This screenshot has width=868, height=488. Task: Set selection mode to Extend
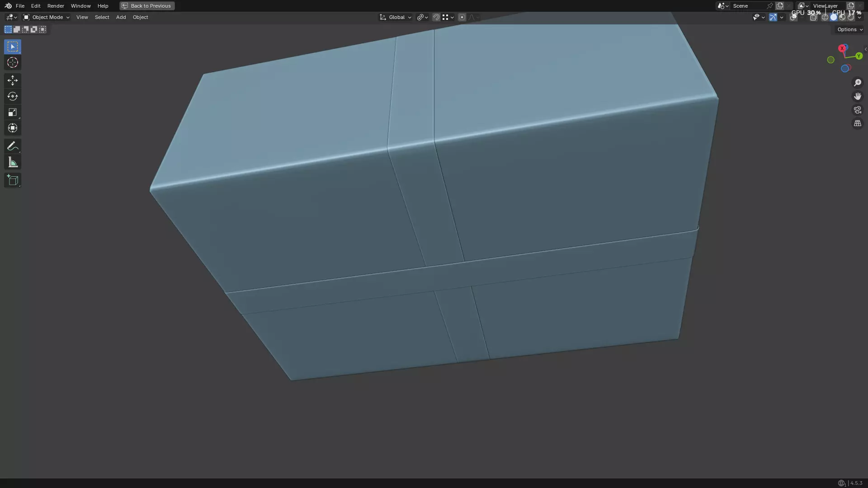point(17,29)
